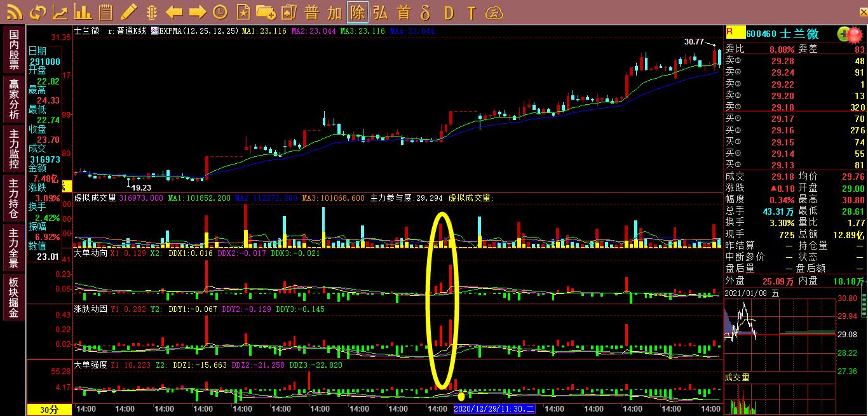Click the 30.77 high price label on the chart

pos(694,42)
